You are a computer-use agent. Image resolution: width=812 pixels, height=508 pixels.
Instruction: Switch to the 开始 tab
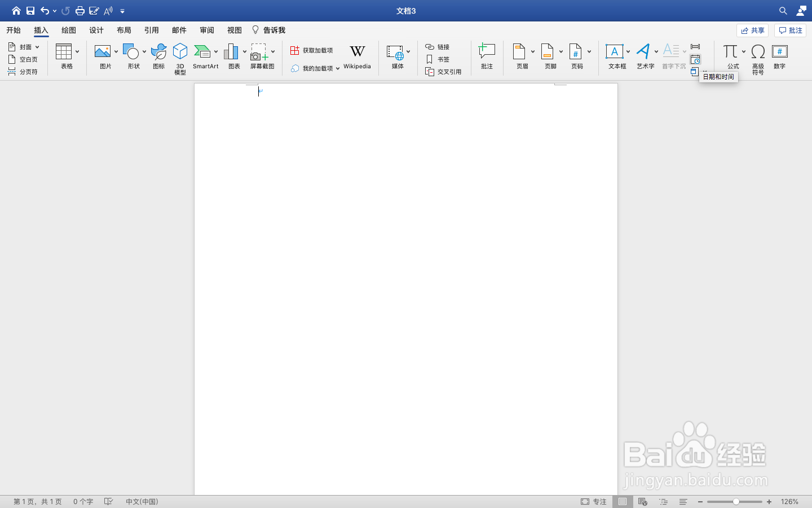pos(14,30)
